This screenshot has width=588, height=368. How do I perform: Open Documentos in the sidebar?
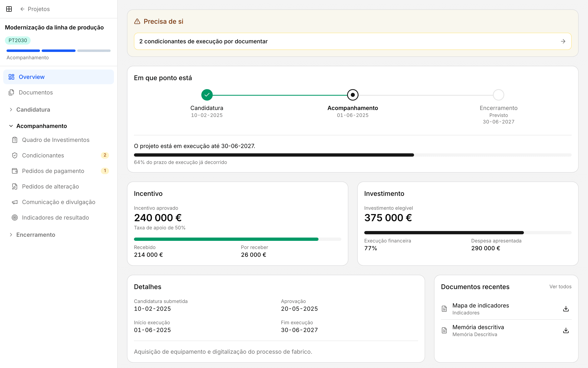(59, 92)
